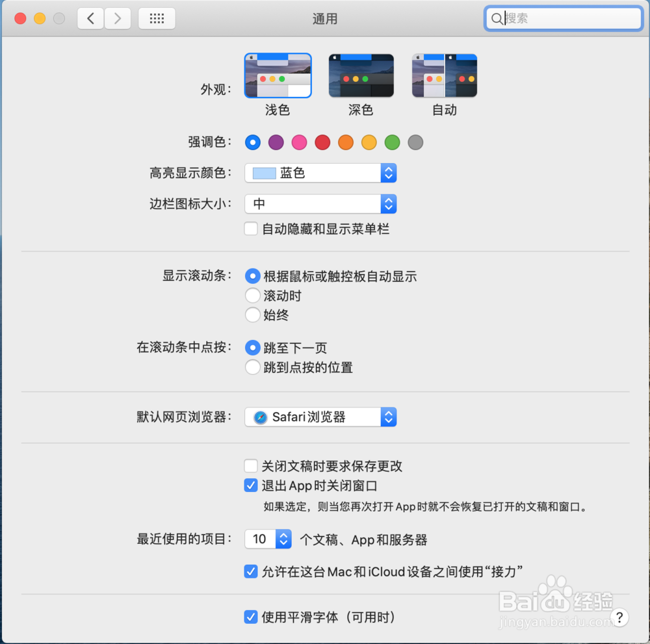The height and width of the screenshot is (644, 650).
Task: Toggle 自动隐藏和显示菜单栏 checkbox
Action: point(251,229)
